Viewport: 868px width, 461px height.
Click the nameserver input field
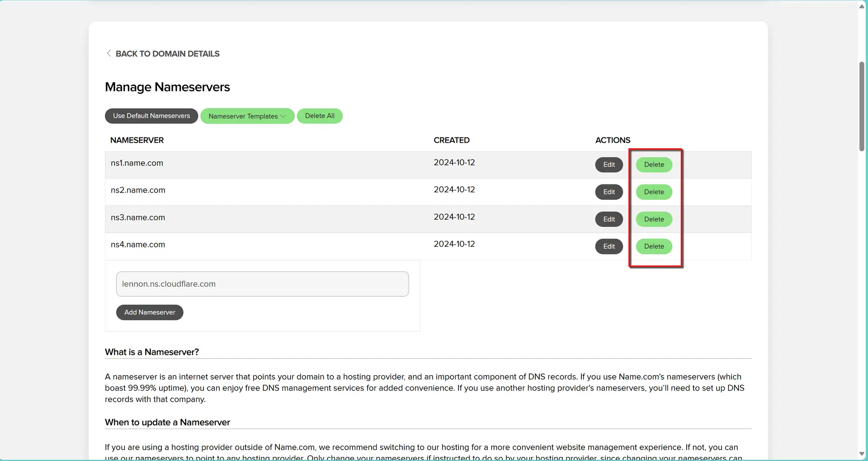coord(262,284)
